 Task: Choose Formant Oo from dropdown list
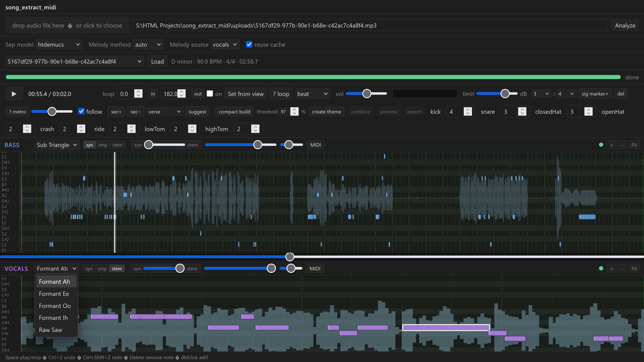click(x=57, y=306)
